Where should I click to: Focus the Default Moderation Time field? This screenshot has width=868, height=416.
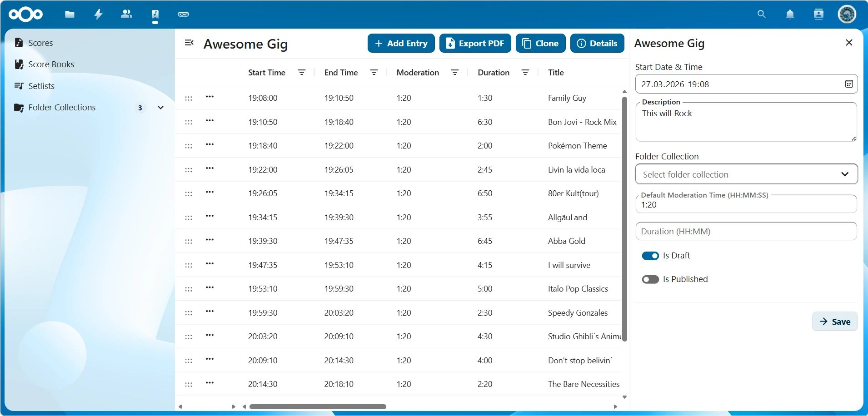(746, 204)
